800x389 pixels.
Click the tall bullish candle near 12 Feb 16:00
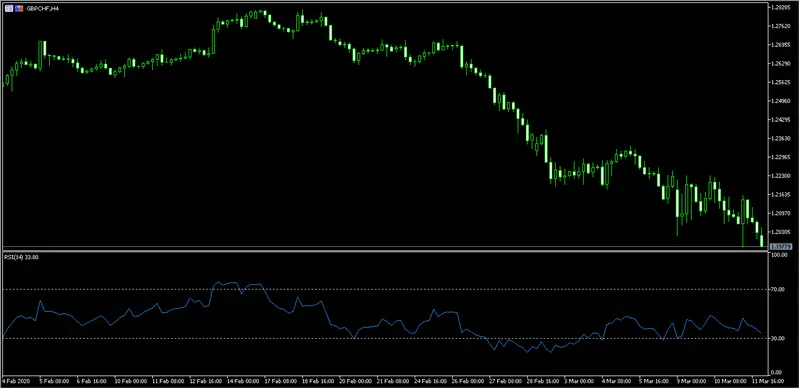[213, 41]
